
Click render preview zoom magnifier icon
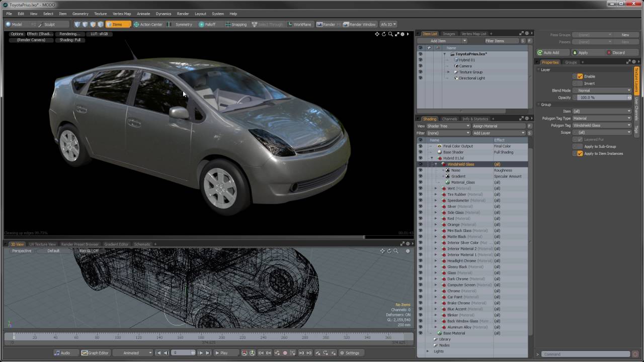point(390,34)
